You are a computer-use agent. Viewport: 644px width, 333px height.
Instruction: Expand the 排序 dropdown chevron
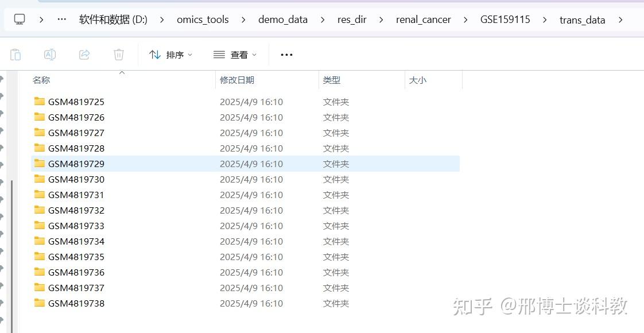(189, 54)
